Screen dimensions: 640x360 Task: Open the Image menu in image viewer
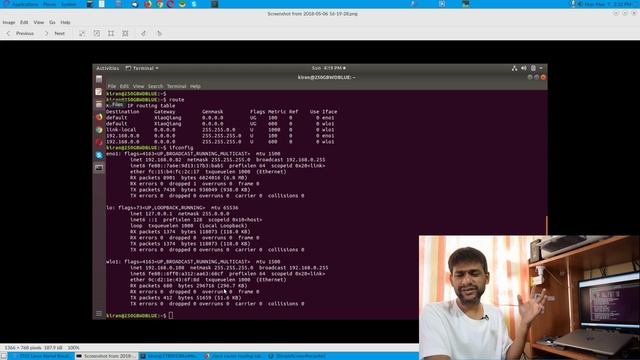(9, 22)
